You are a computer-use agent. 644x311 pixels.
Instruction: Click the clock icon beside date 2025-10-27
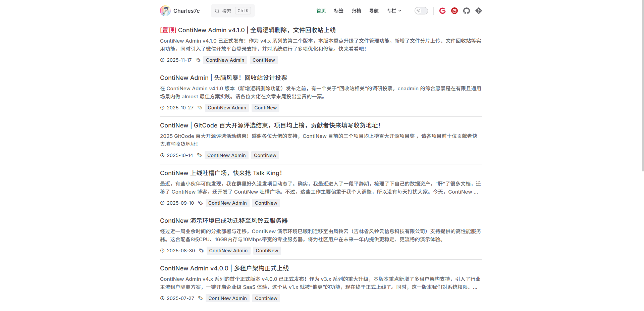[162, 108]
